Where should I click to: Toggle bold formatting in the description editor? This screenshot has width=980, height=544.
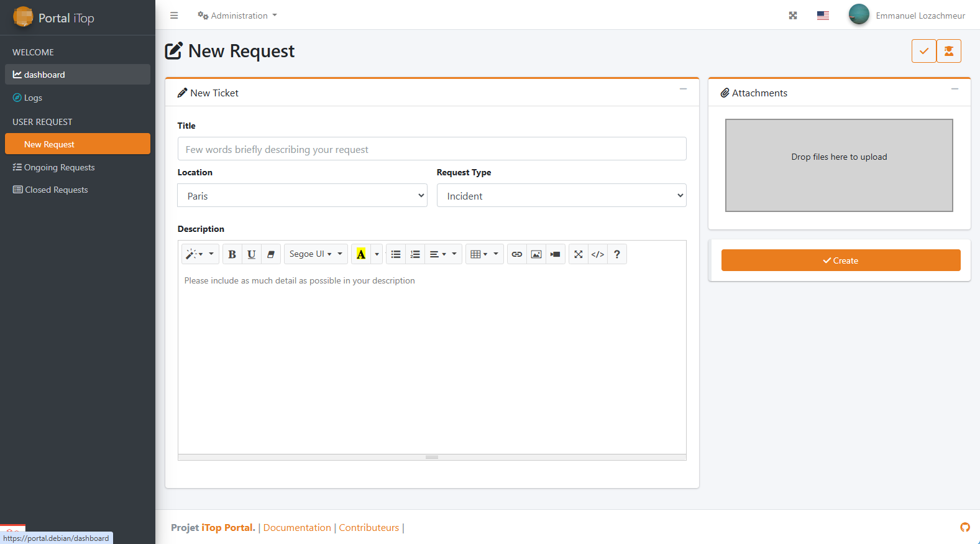point(232,254)
